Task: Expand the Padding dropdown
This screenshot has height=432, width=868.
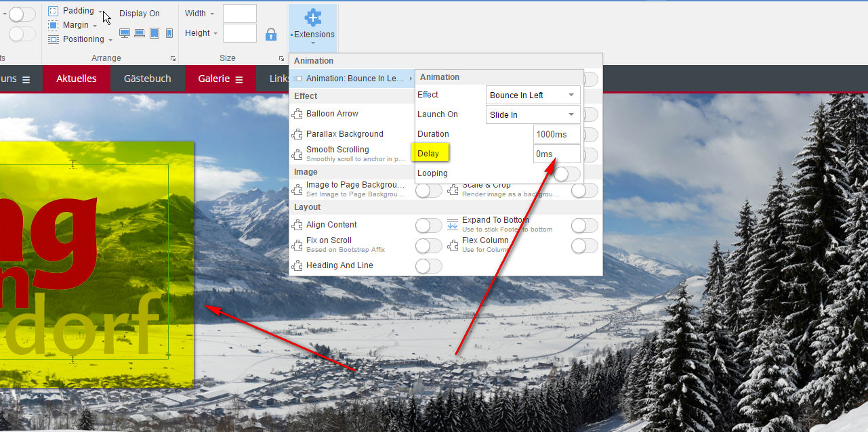Action: 100,12
